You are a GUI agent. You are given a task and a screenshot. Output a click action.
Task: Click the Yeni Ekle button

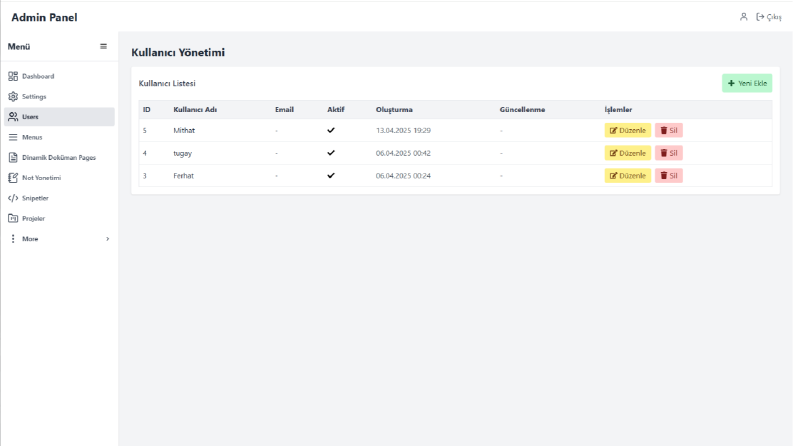(747, 83)
